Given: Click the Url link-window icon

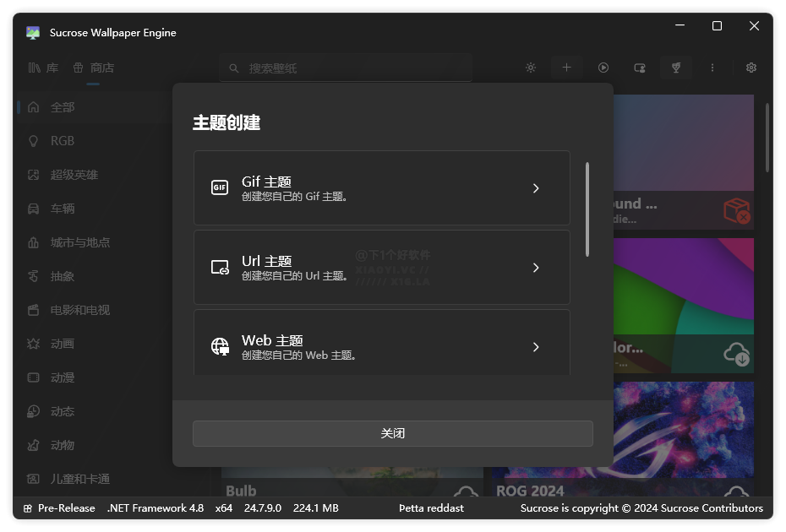Looking at the screenshot, I should click(220, 267).
